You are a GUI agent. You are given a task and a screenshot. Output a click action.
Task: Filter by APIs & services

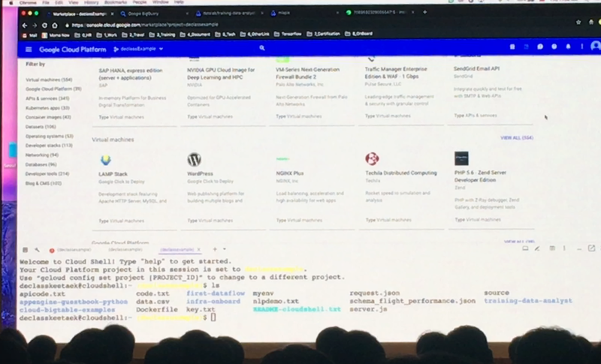[47, 98]
